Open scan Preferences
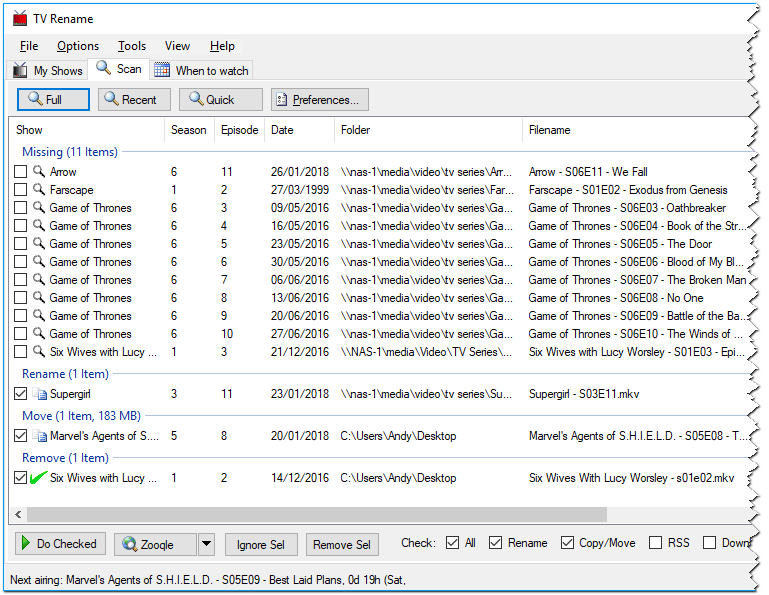The height and width of the screenshot is (595, 769). [320, 100]
